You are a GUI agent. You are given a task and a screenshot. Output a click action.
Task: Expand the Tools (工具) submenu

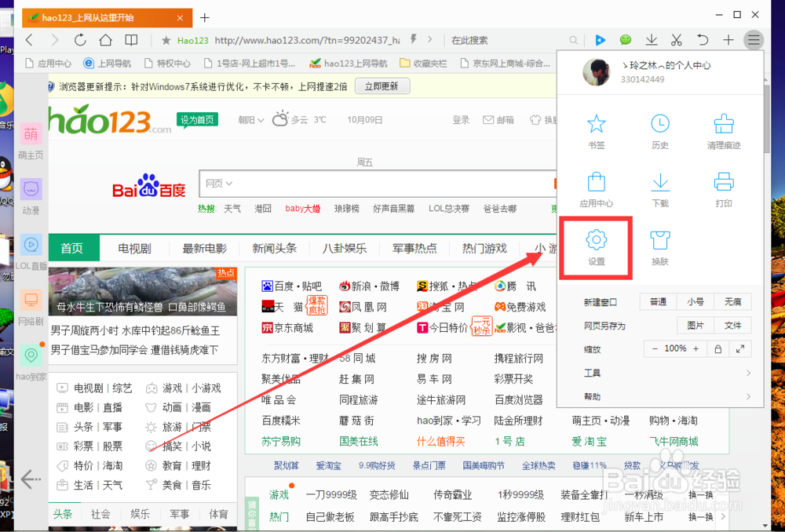pos(666,373)
